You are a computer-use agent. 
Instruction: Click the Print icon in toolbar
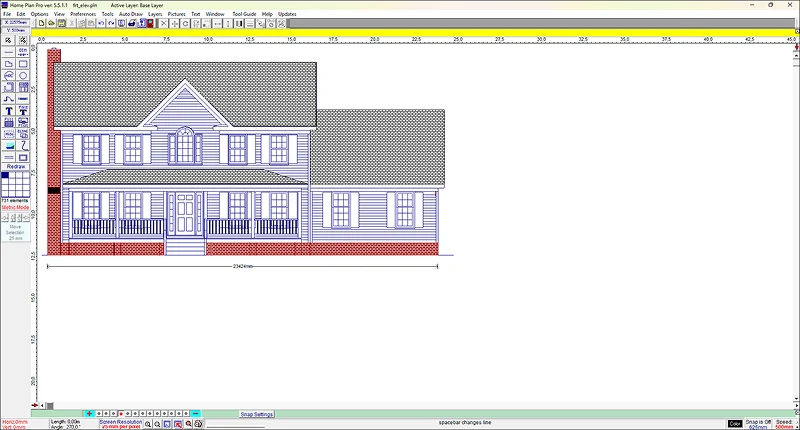132,23
